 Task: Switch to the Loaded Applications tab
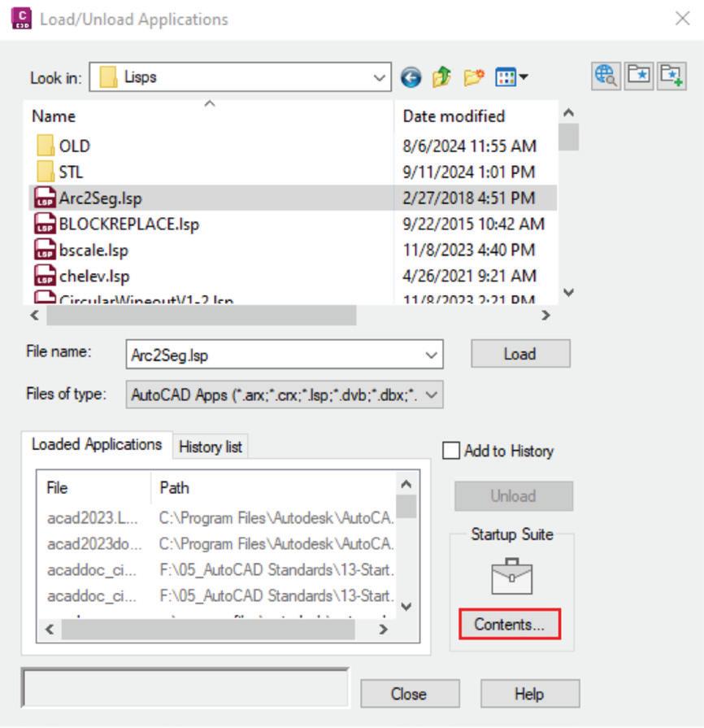97,444
